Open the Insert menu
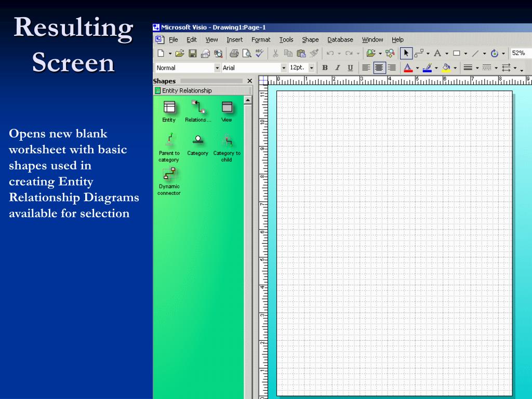Image resolution: width=532 pixels, height=399 pixels. [234, 39]
